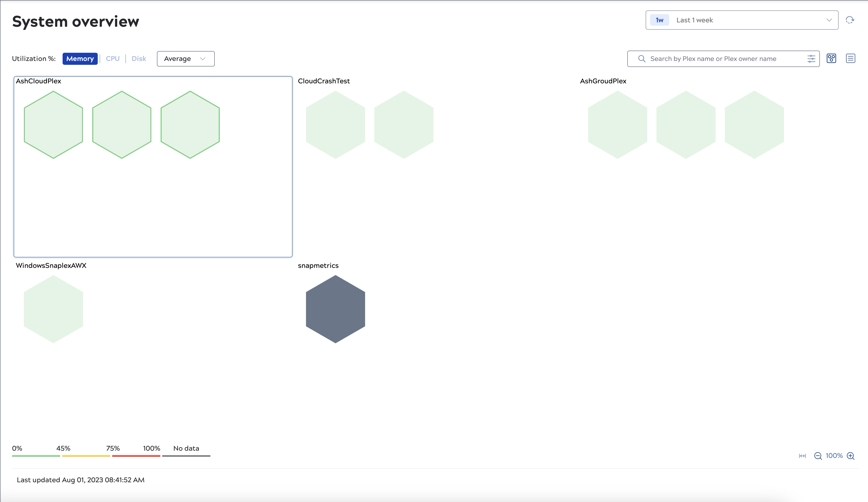Image resolution: width=868 pixels, height=502 pixels.
Task: Switch to hexagon grid view icon
Action: (x=831, y=59)
